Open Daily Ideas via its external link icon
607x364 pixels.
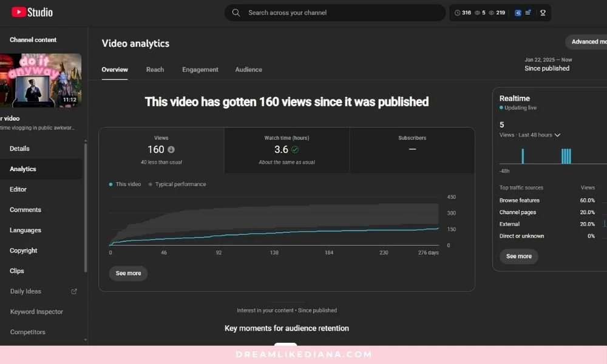tap(73, 291)
